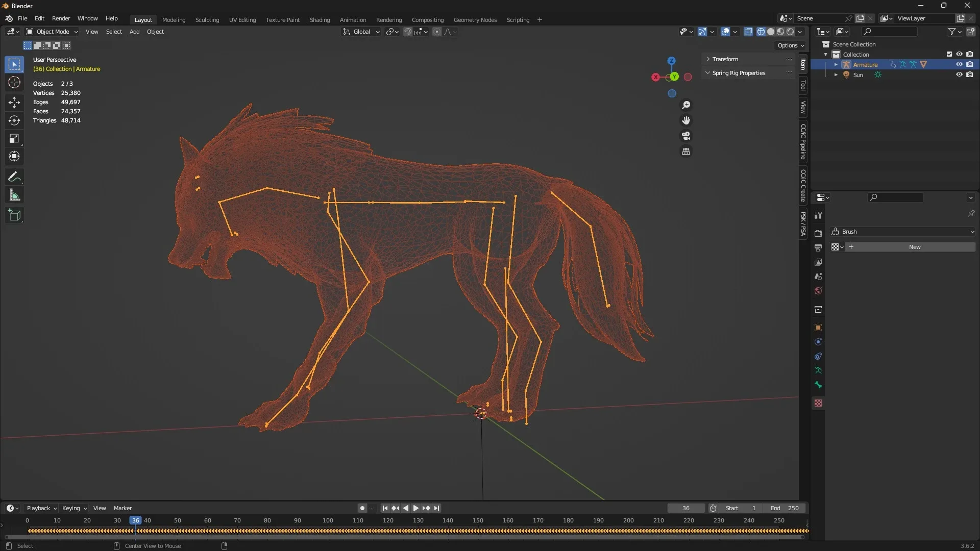Select the Move tool in toolbar
The image size is (980, 551).
point(14,103)
